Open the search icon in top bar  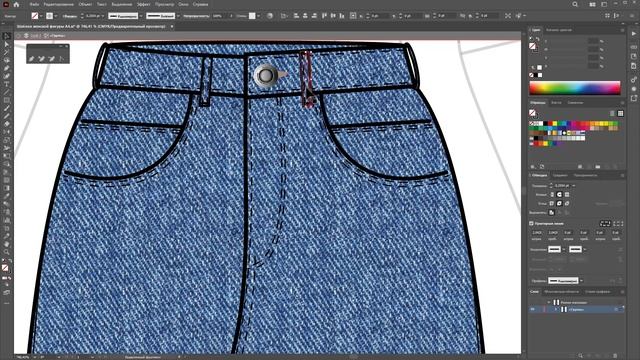pyautogui.click(x=575, y=4)
